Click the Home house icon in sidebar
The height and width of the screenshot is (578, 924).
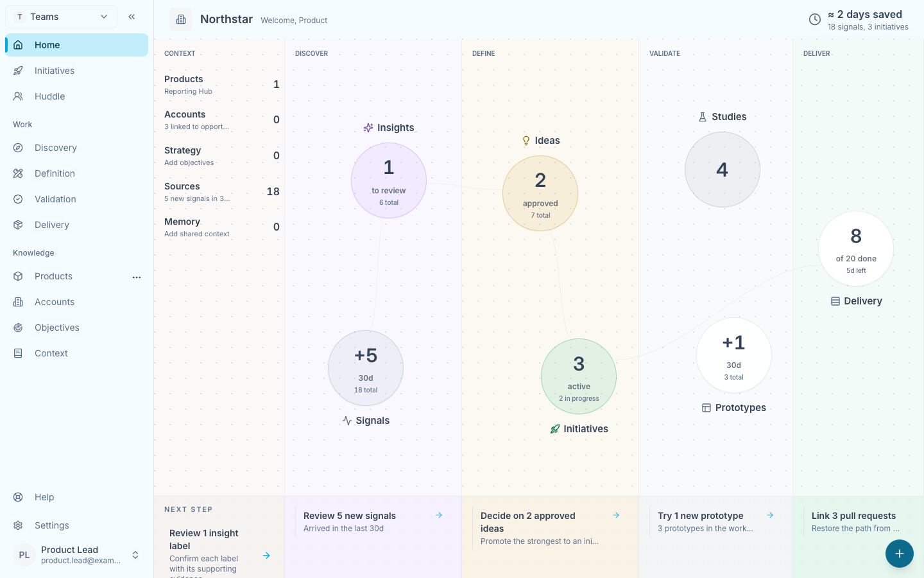pos(18,45)
